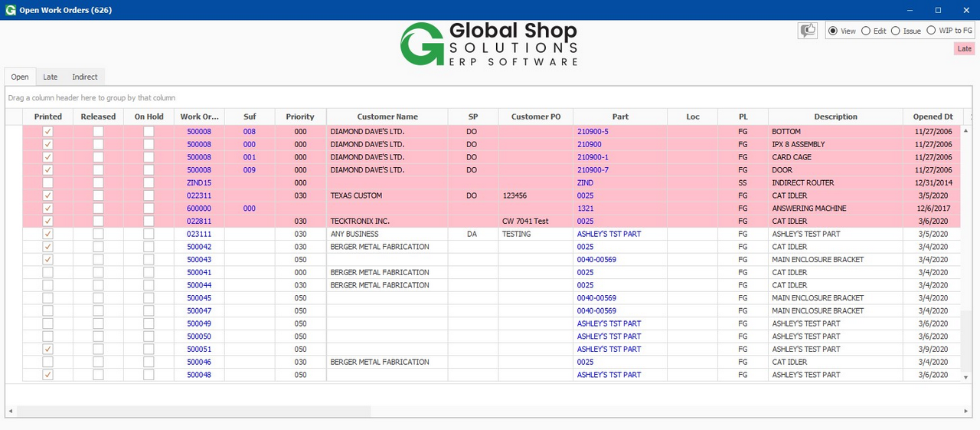The image size is (980, 430).
Task: Open work order link 500043
Action: point(199,260)
